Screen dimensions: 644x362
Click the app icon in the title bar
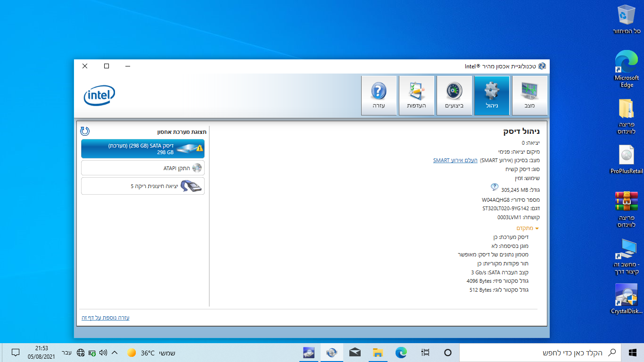(x=542, y=66)
